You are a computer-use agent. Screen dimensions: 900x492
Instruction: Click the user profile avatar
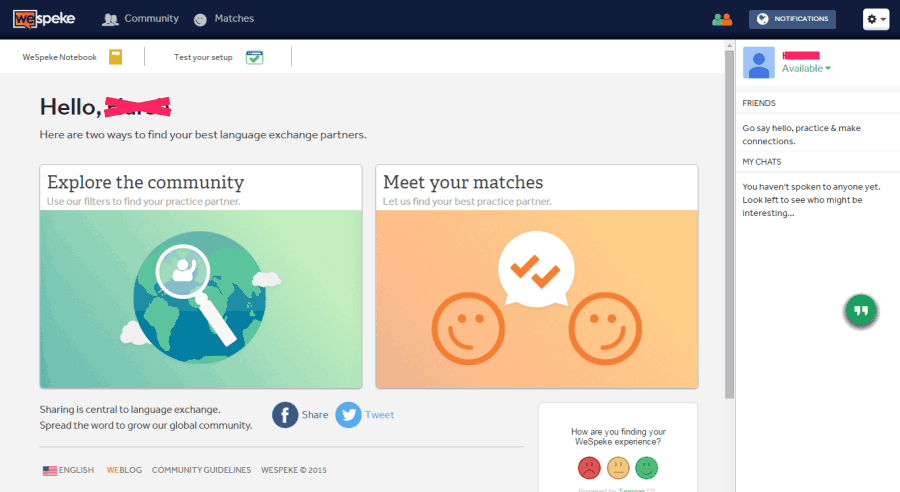tap(759, 62)
